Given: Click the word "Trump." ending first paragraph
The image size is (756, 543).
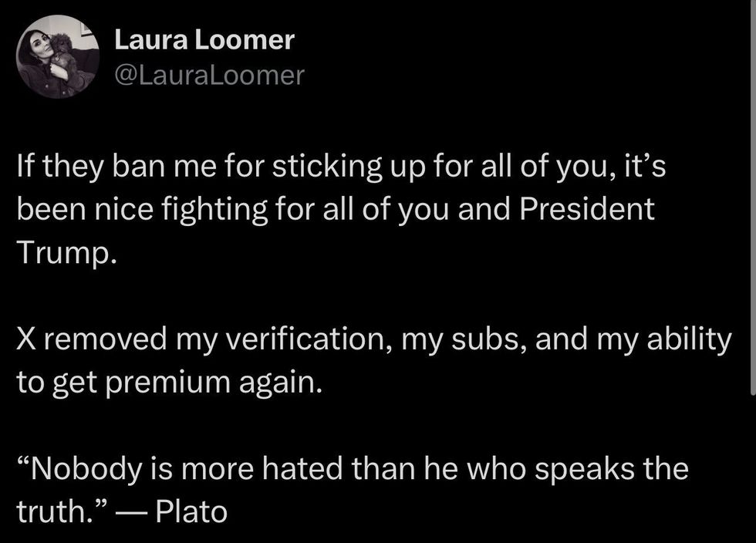Looking at the screenshot, I should [x=67, y=252].
